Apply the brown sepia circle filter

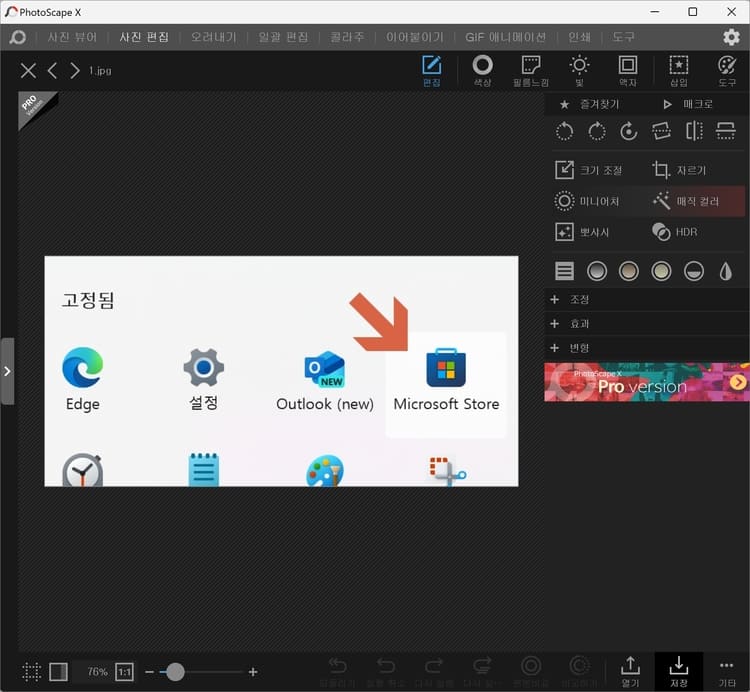[629, 271]
